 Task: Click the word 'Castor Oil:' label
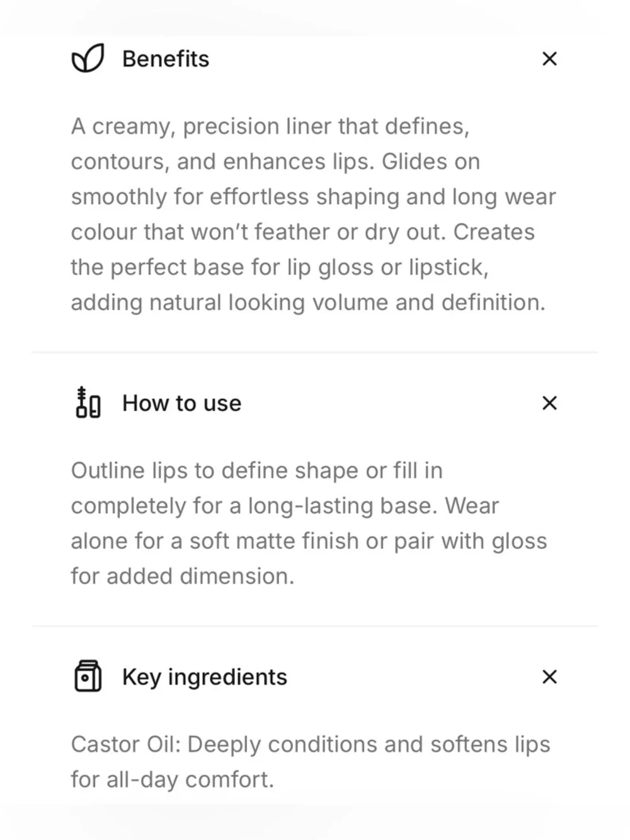[x=126, y=744]
